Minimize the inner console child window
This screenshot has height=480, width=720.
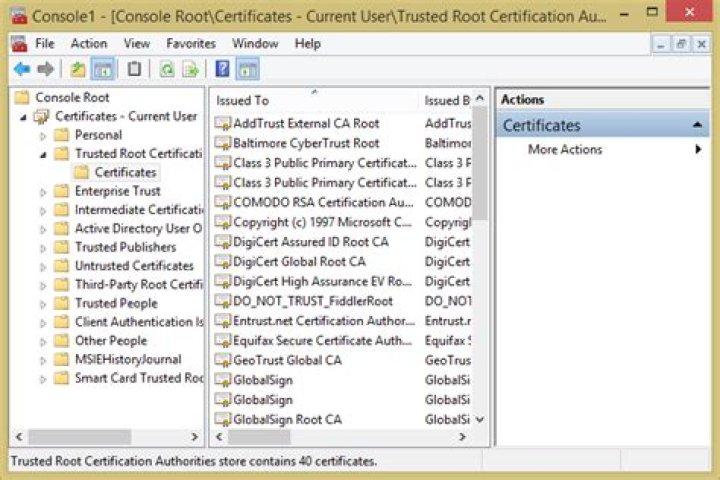point(661,44)
